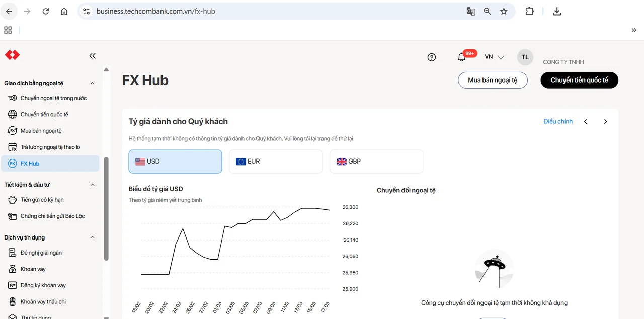
Task: Open Chuyển ngoại tệ trong nước menu item
Action: pos(53,98)
